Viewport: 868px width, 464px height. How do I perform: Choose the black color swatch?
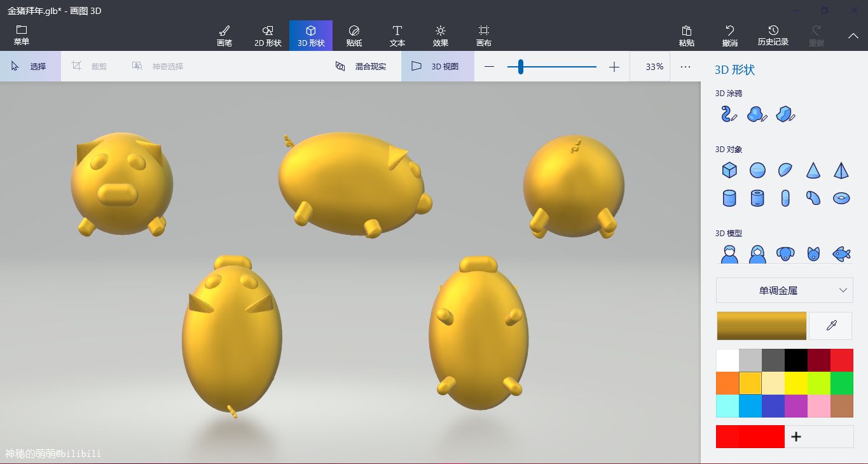click(x=796, y=360)
